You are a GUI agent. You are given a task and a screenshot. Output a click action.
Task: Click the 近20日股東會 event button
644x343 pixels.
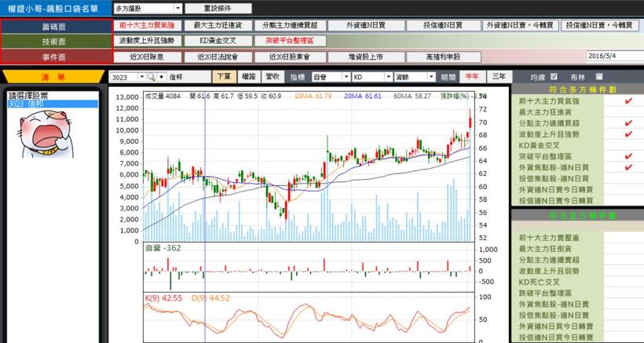click(x=290, y=57)
